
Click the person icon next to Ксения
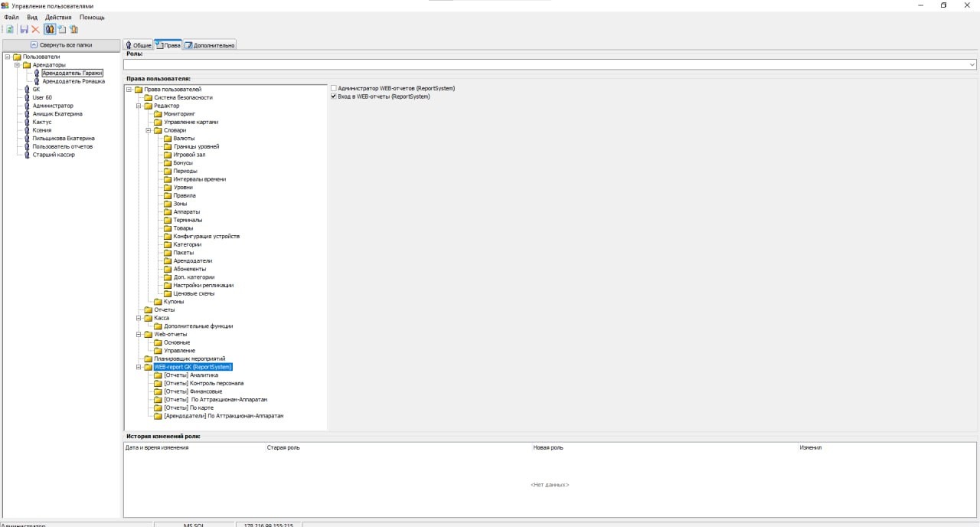click(27, 130)
